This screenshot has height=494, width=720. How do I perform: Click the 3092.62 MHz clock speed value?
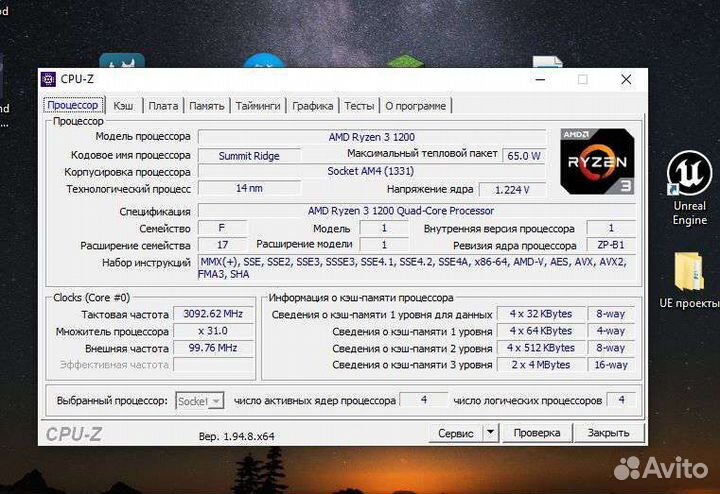(x=213, y=314)
